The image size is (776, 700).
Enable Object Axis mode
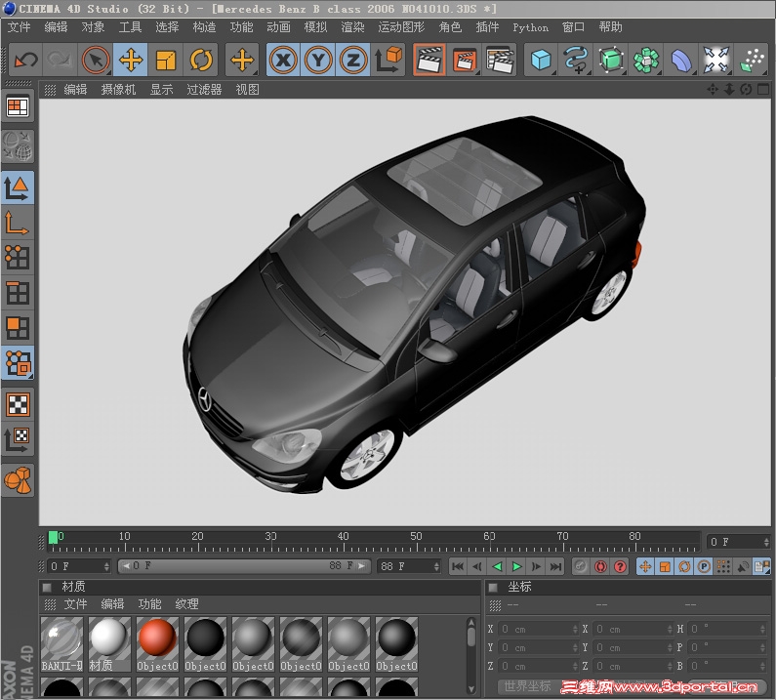pos(18,223)
